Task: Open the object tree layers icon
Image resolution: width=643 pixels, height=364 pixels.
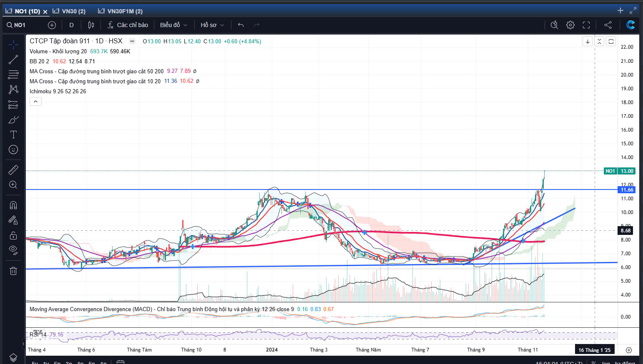Action: coord(13,357)
